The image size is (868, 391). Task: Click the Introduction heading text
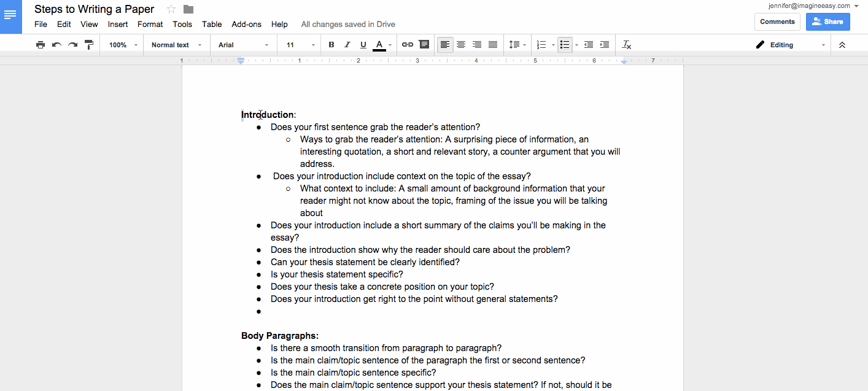268,115
